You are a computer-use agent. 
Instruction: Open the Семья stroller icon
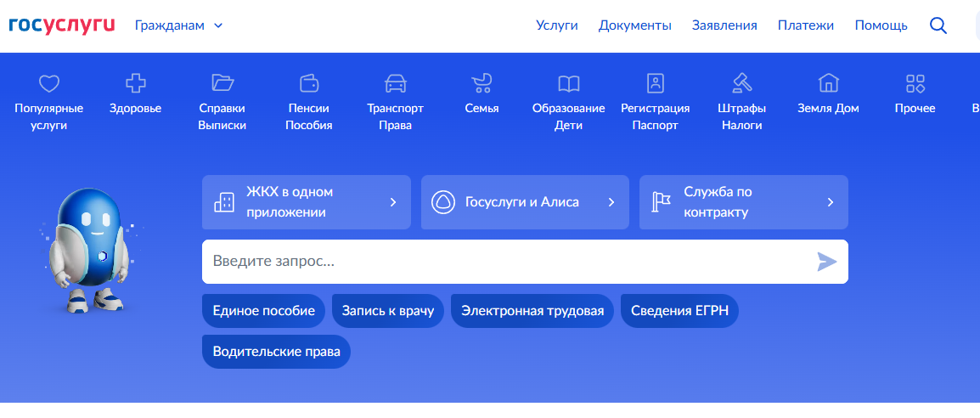[482, 83]
